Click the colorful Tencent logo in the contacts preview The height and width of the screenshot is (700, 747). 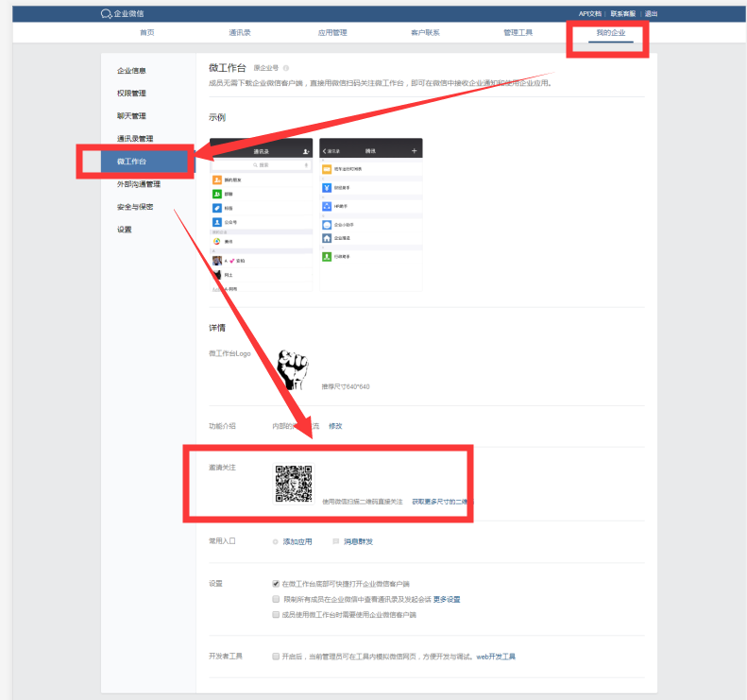point(217,242)
